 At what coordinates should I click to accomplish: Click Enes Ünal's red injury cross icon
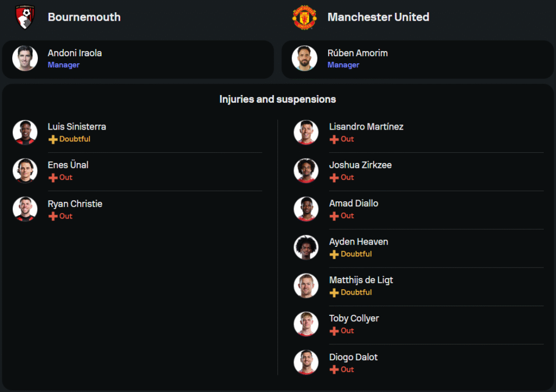point(53,178)
